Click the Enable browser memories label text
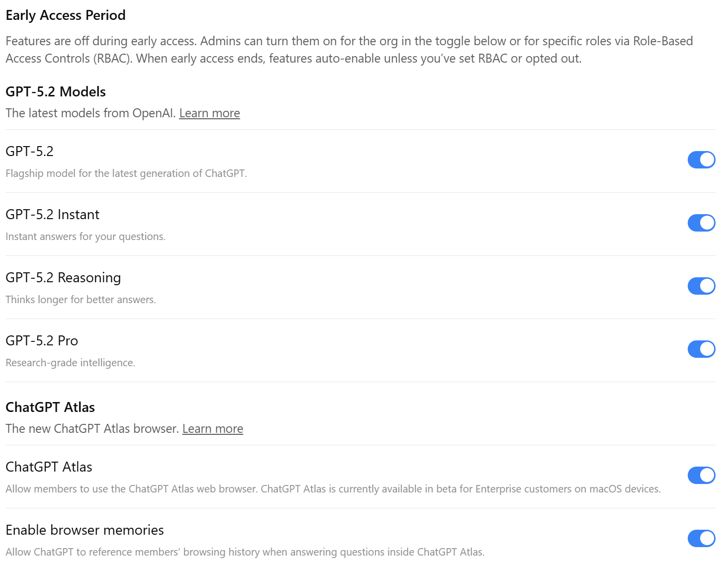The height and width of the screenshot is (566, 728). [85, 530]
